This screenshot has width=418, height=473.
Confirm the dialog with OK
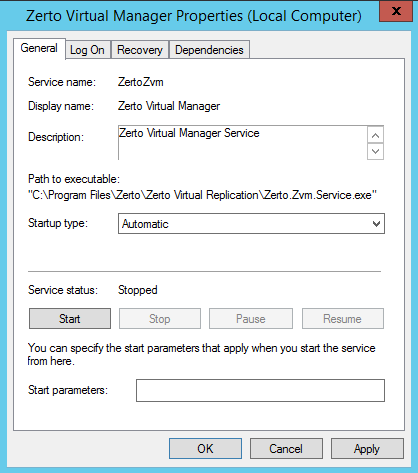click(x=205, y=449)
